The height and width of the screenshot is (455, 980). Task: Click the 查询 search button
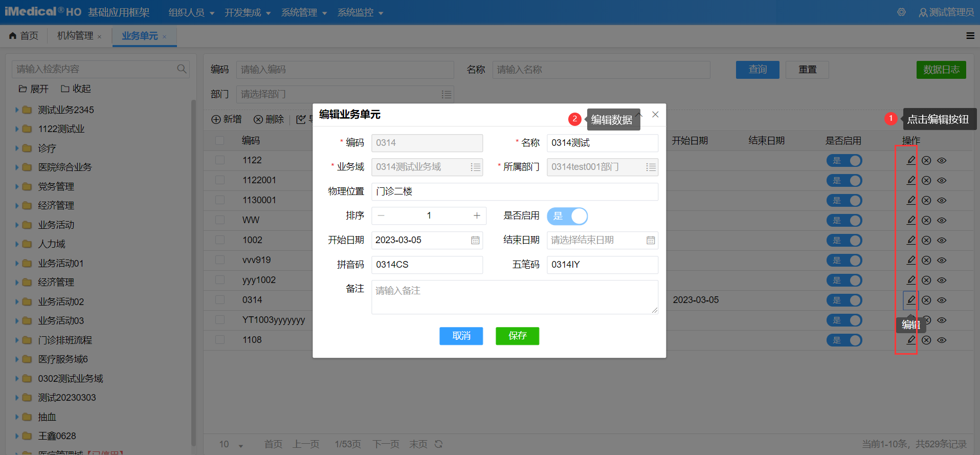point(758,70)
